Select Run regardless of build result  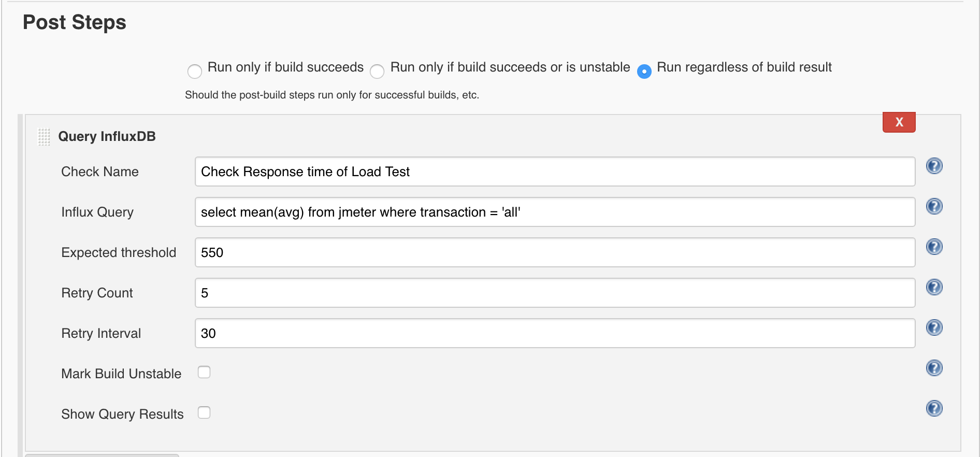[x=644, y=71]
